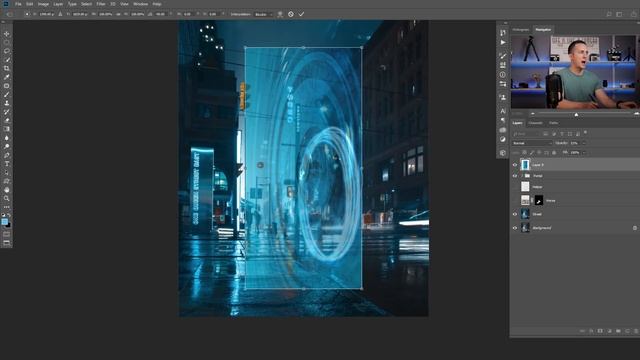Select the Pen tool
The height and width of the screenshot is (360, 640).
(7, 155)
